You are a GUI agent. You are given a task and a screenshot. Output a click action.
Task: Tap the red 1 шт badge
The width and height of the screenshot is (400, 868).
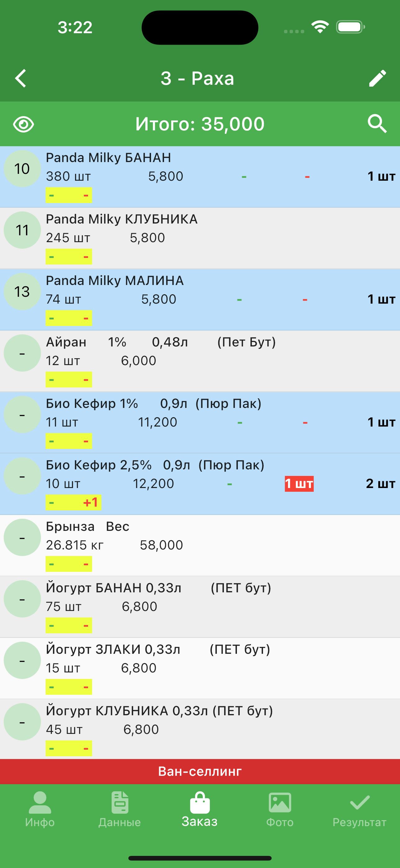pos(299,484)
